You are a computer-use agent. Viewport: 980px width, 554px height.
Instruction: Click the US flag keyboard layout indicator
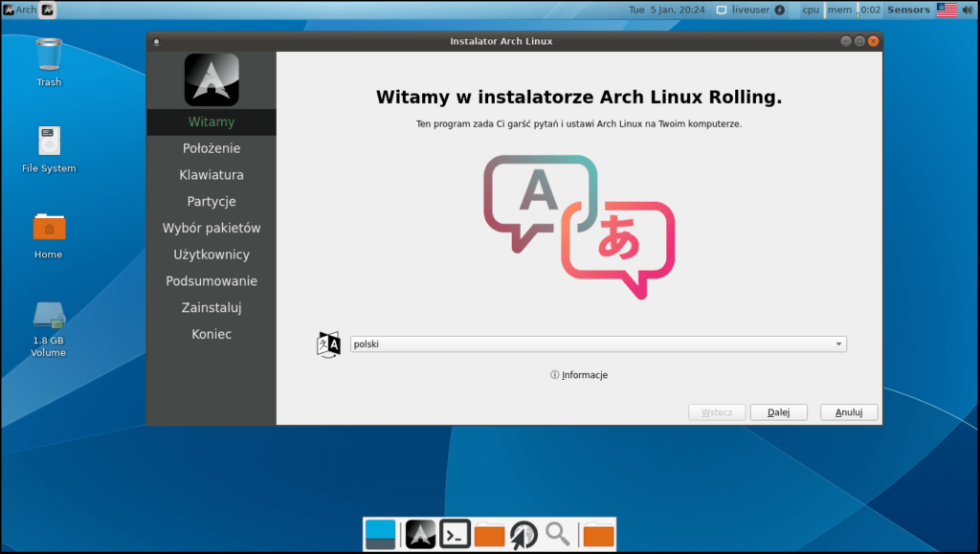[x=947, y=10]
